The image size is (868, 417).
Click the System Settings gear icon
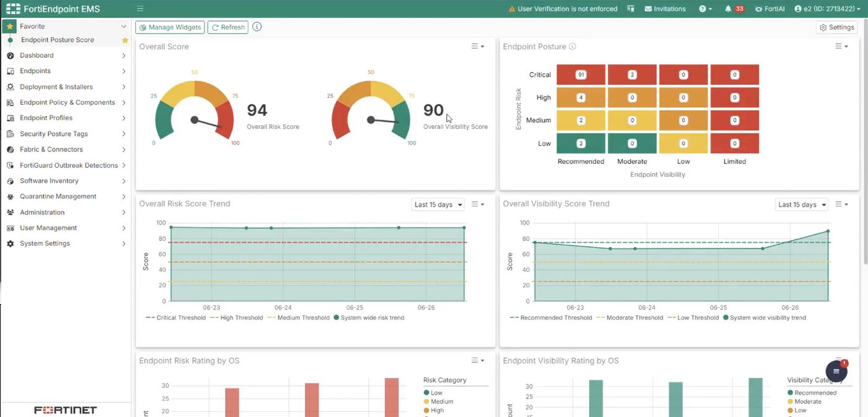pos(10,244)
